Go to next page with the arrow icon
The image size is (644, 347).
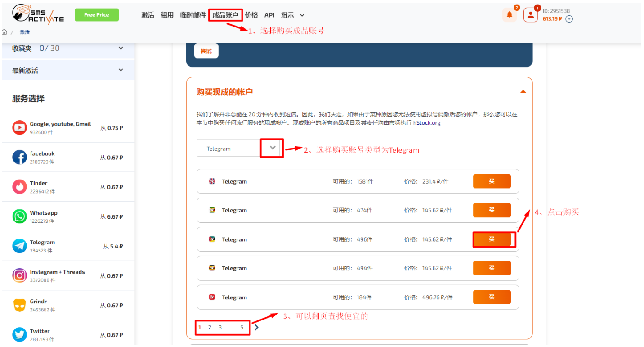256,327
